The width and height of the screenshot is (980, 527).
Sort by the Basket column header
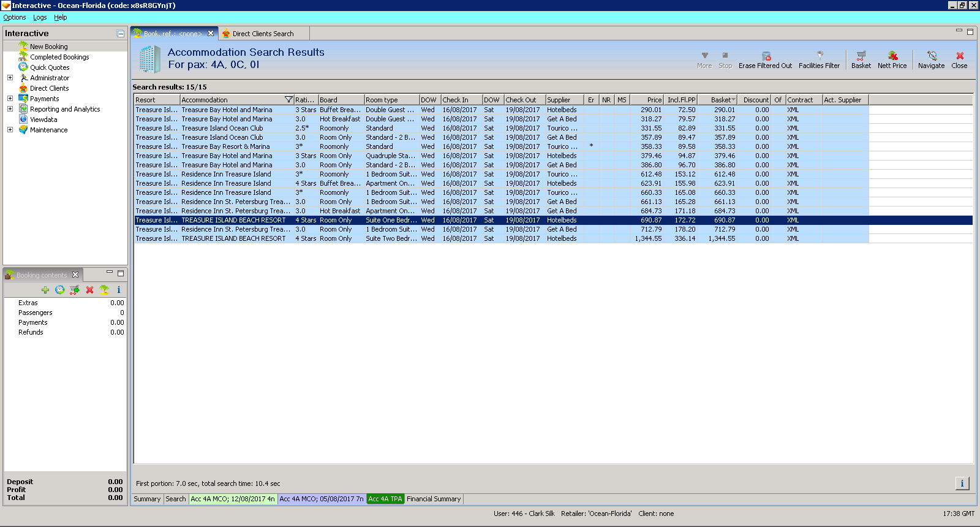(717, 100)
